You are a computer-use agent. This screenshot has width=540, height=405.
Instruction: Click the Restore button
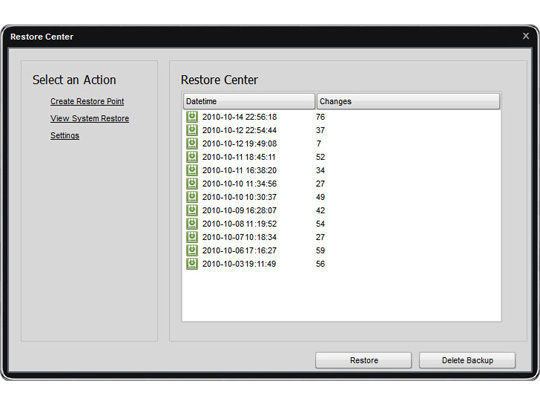point(363,360)
